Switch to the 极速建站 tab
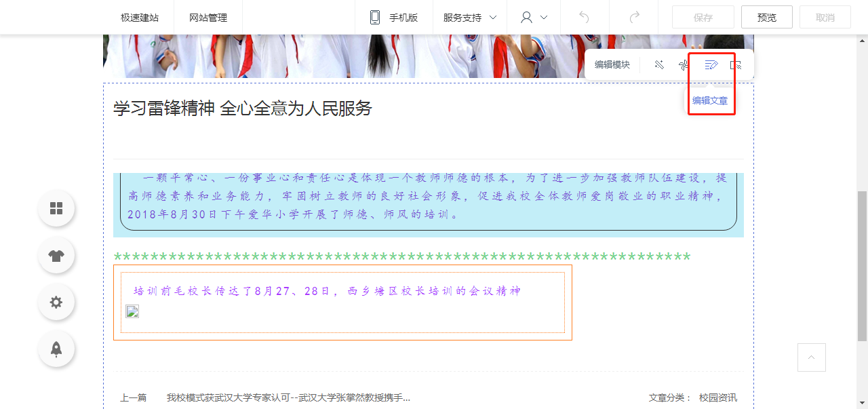The image size is (868, 409). (140, 18)
